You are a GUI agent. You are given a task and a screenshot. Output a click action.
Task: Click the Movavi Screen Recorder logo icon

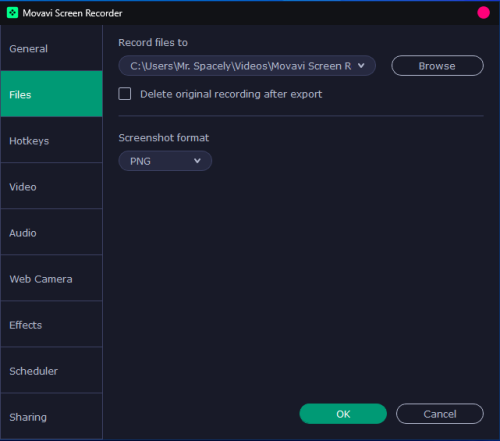(x=12, y=13)
